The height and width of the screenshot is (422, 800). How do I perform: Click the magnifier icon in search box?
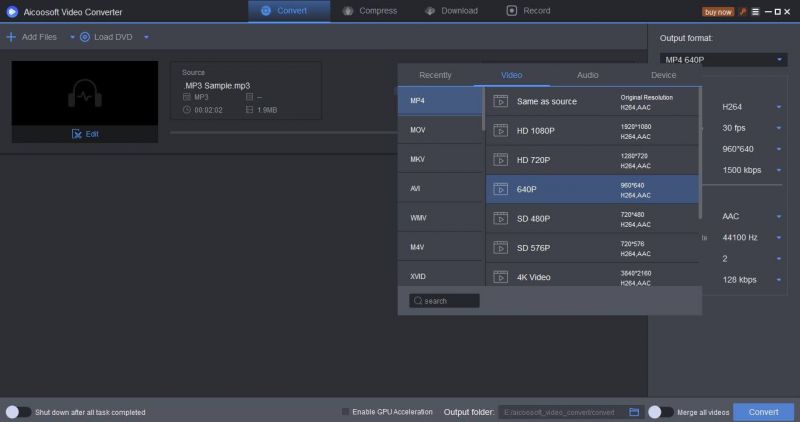coord(418,301)
